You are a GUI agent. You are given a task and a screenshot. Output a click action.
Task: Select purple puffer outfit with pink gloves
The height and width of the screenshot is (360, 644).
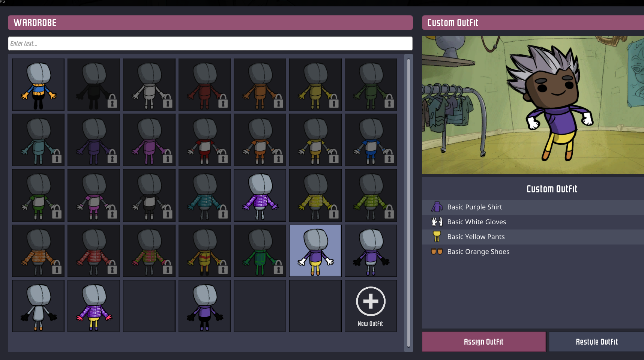[x=94, y=306]
